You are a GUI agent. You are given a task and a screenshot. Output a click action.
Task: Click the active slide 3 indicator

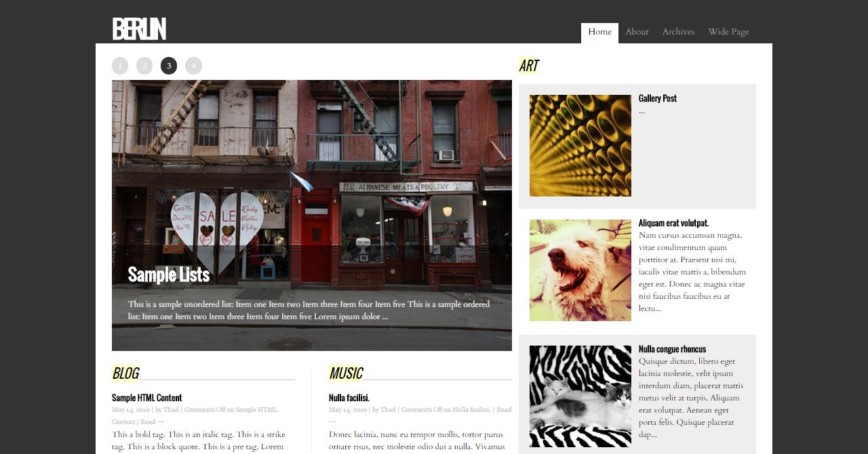(169, 66)
